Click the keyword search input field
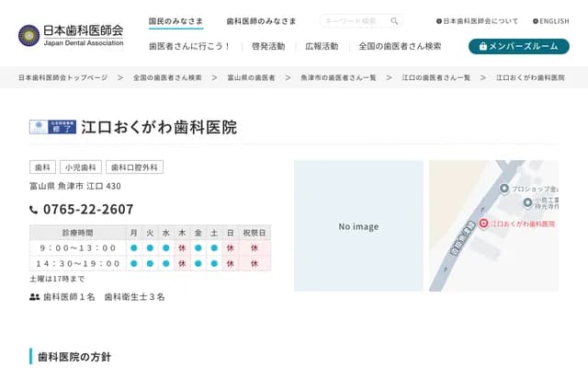This screenshot has height=368, width=588. coord(354,20)
